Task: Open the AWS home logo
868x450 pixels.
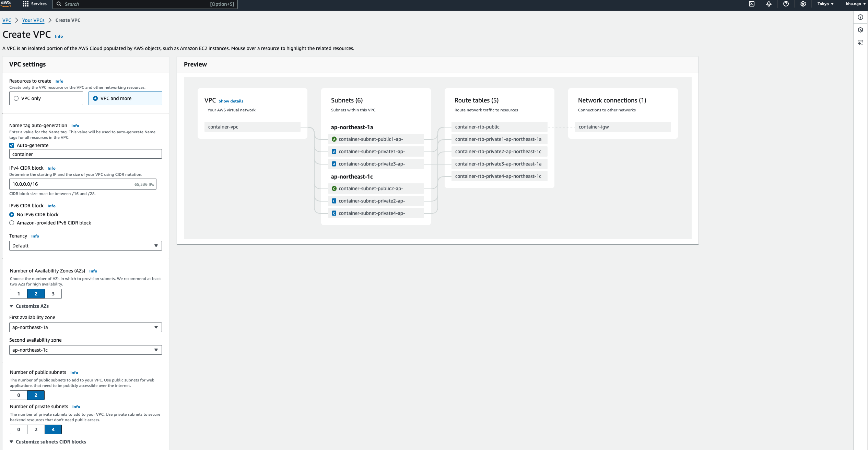Action: tap(6, 4)
